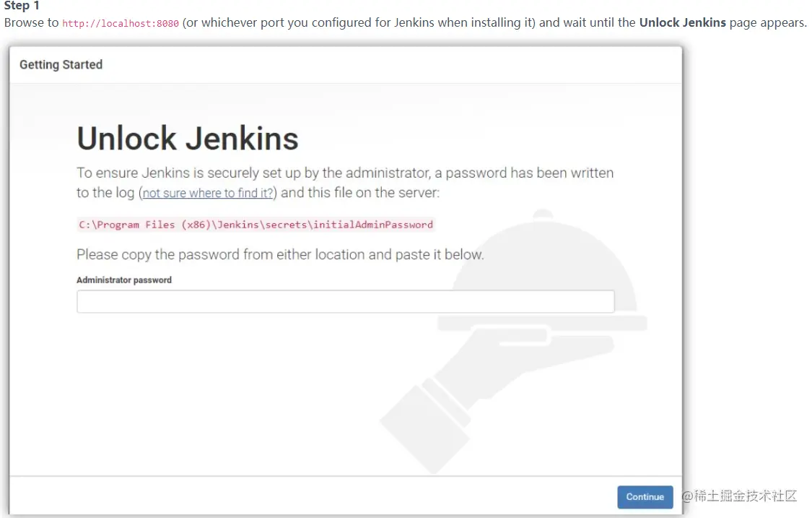Click the large "Unlock Jenkins" heading

pyautogui.click(x=188, y=139)
